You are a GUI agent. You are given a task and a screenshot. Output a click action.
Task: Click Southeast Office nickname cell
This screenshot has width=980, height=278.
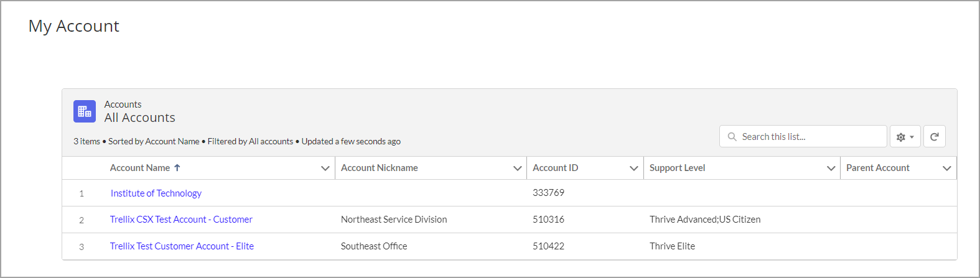click(374, 246)
